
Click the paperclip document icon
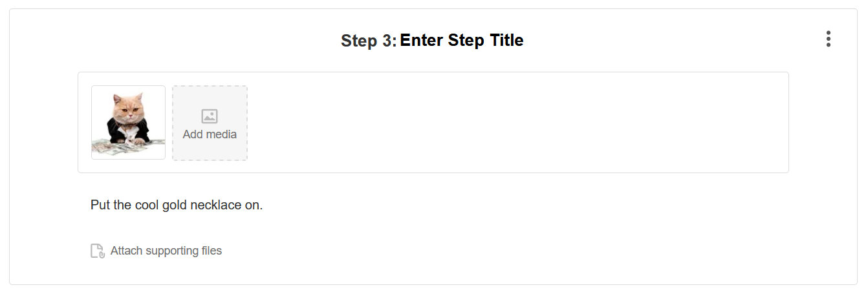(97, 251)
